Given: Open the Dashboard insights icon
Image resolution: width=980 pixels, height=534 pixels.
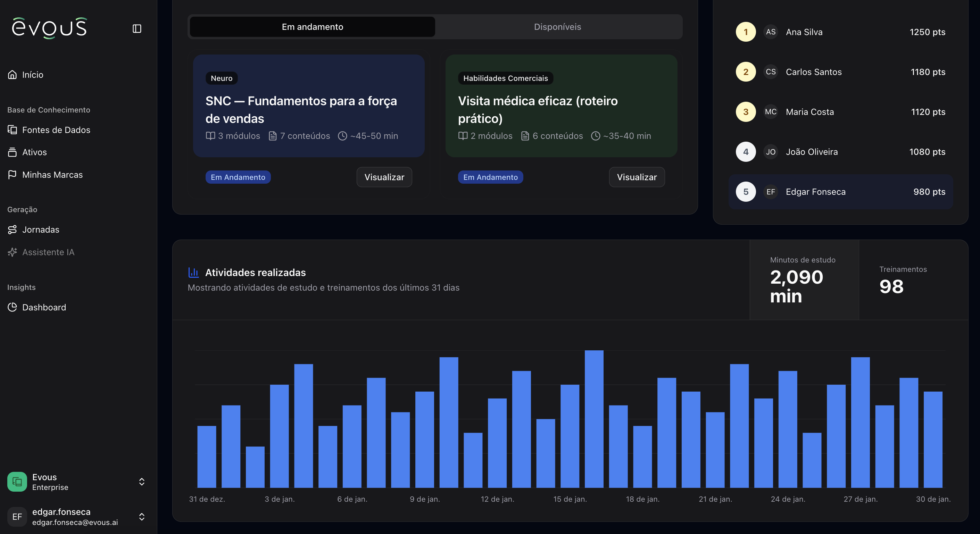Looking at the screenshot, I should click(x=13, y=307).
